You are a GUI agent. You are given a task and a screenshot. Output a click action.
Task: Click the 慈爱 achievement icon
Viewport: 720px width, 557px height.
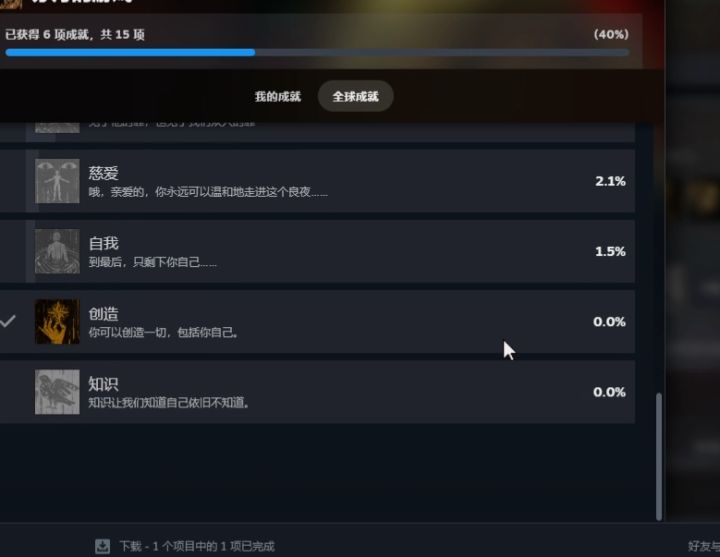(57, 181)
